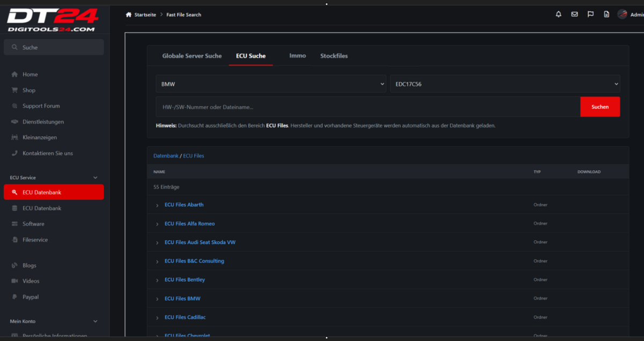Click the Kontaktieren Sie uns icon
The width and height of the screenshot is (644, 341).
coord(14,153)
